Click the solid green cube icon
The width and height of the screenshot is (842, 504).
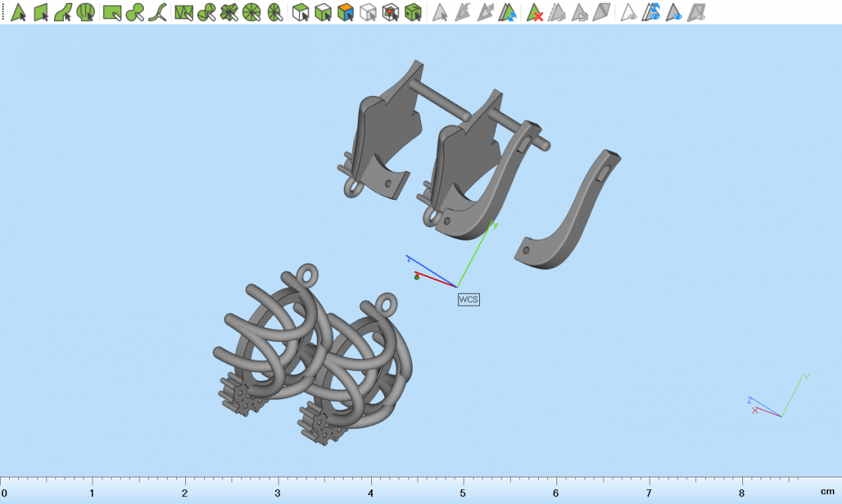tap(413, 12)
